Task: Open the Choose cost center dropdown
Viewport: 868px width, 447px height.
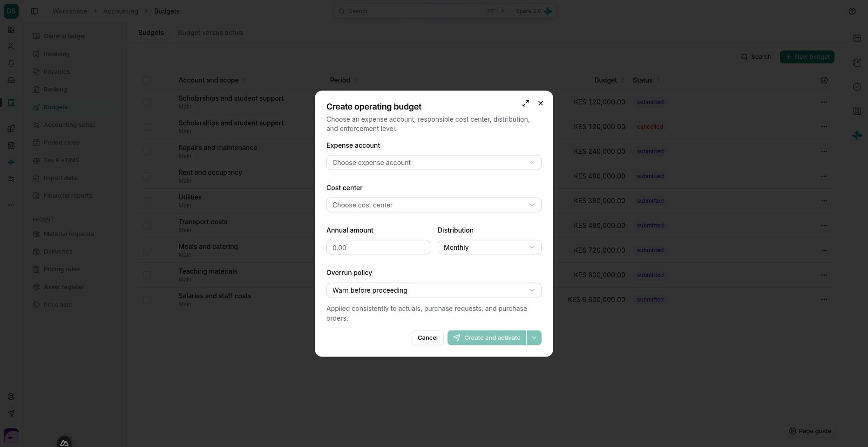Action: [x=434, y=205]
